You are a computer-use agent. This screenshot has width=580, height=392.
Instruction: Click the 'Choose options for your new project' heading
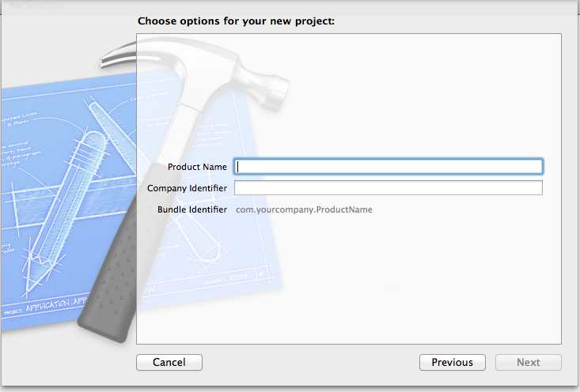(x=236, y=21)
